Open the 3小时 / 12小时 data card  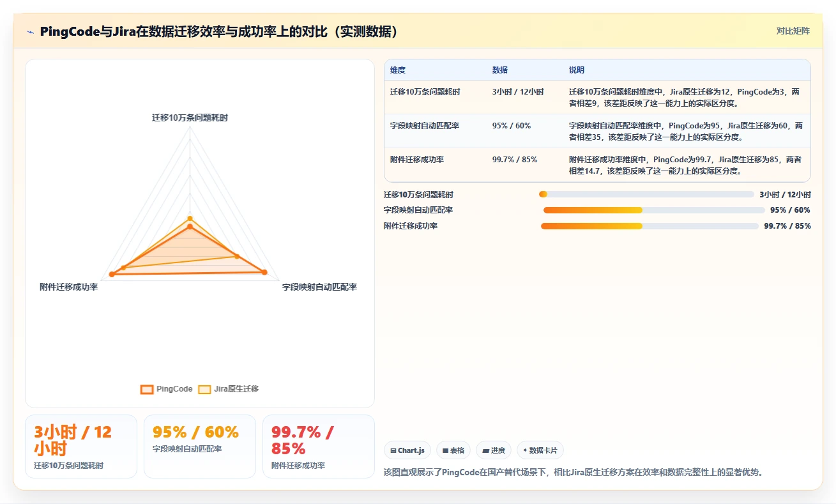tap(81, 447)
